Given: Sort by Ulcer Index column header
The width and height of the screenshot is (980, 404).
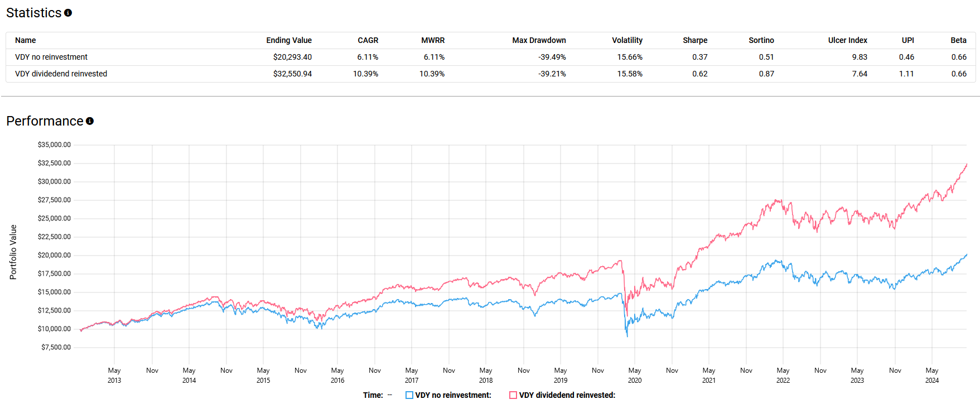Looking at the screenshot, I should [848, 40].
